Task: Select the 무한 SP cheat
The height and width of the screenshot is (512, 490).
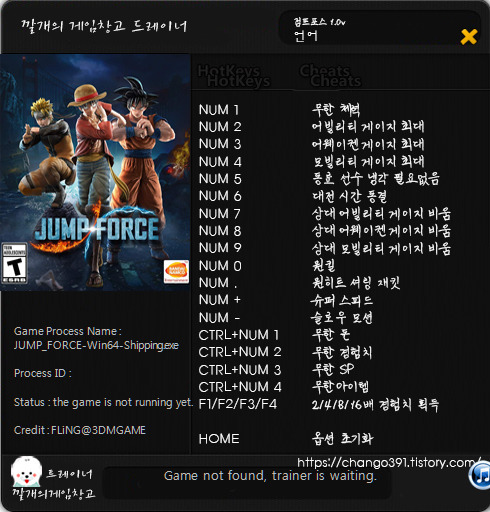Action: [x=333, y=369]
